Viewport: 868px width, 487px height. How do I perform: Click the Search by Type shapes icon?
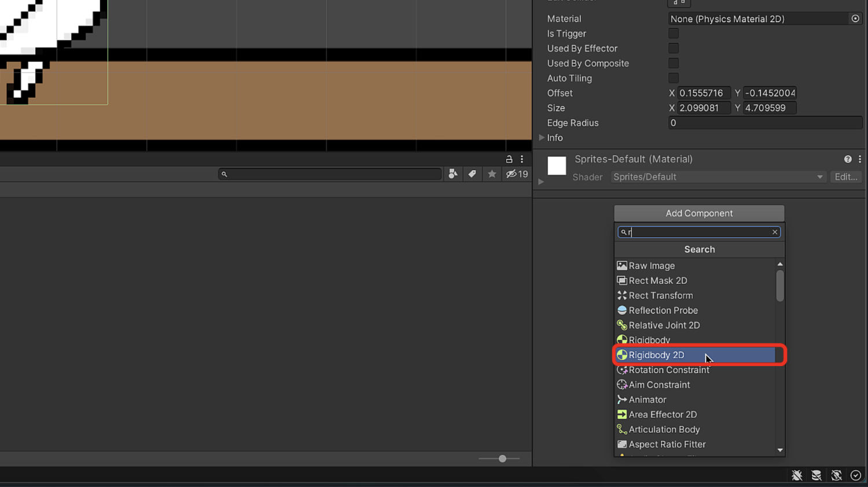(x=453, y=174)
